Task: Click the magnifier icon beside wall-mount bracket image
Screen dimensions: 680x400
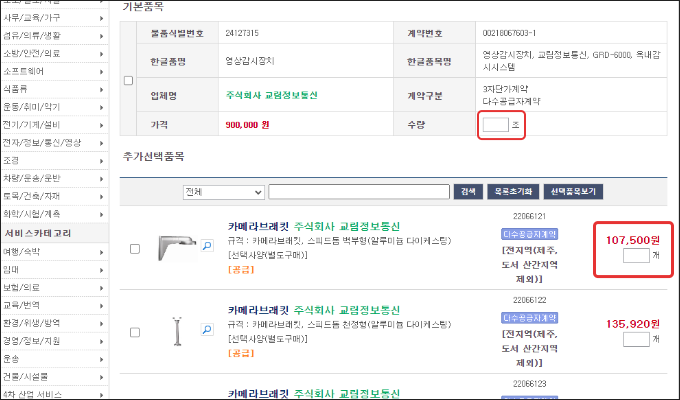Action: click(207, 243)
